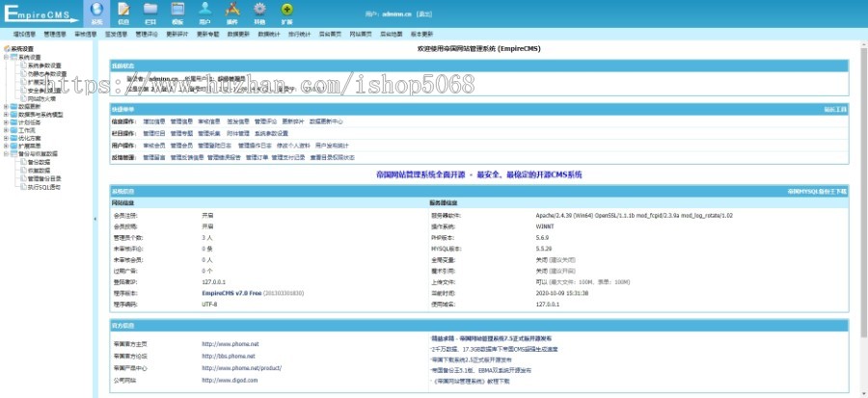This screenshot has height=398, width=868.
Task: Open the 扩展 (Extend) green plus icon
Action: (286, 10)
